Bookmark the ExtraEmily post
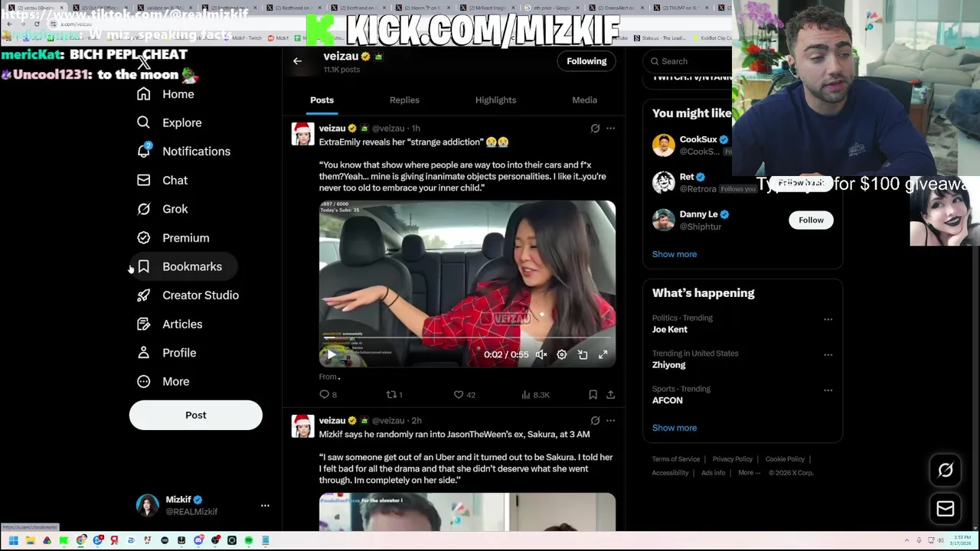980x551 pixels. (593, 395)
